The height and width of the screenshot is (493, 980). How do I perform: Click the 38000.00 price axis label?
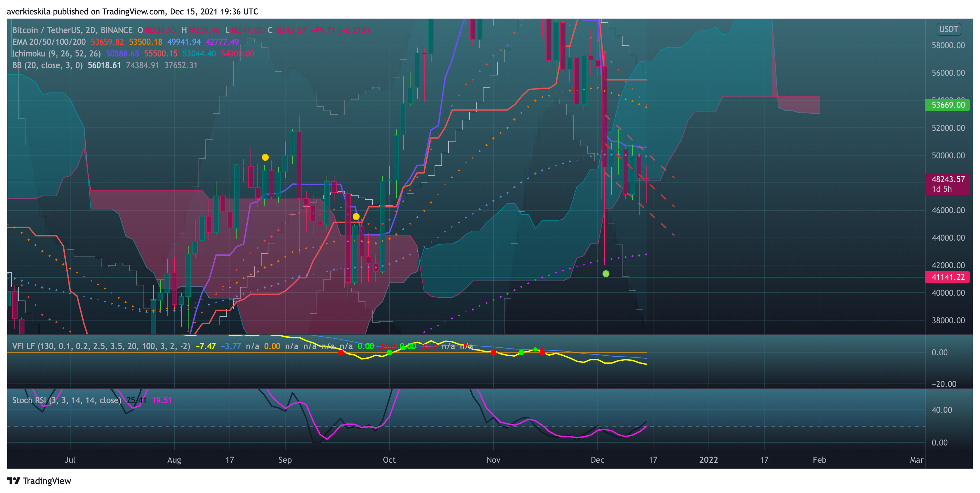(x=948, y=320)
